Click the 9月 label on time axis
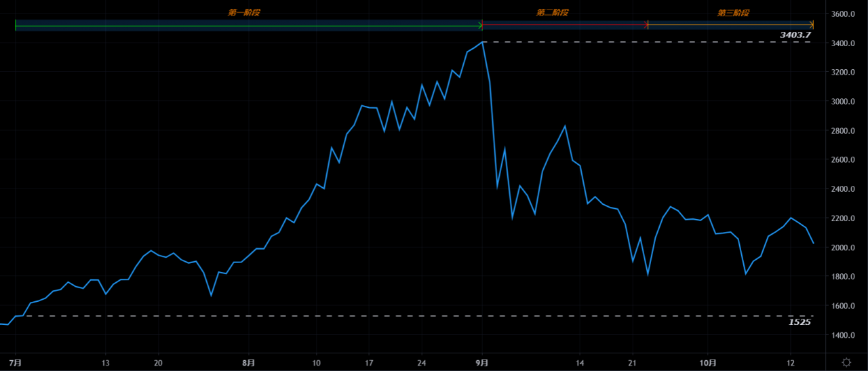This screenshot has height=371, width=868. point(482,363)
